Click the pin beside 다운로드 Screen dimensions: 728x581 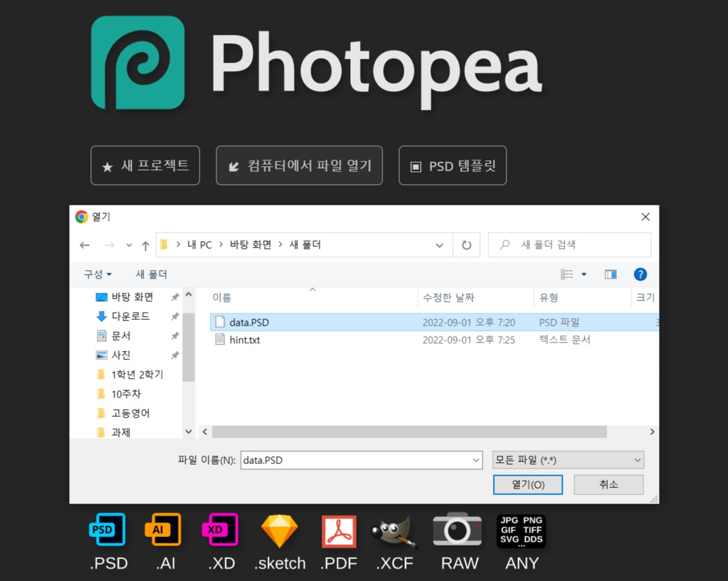pyautogui.click(x=175, y=316)
